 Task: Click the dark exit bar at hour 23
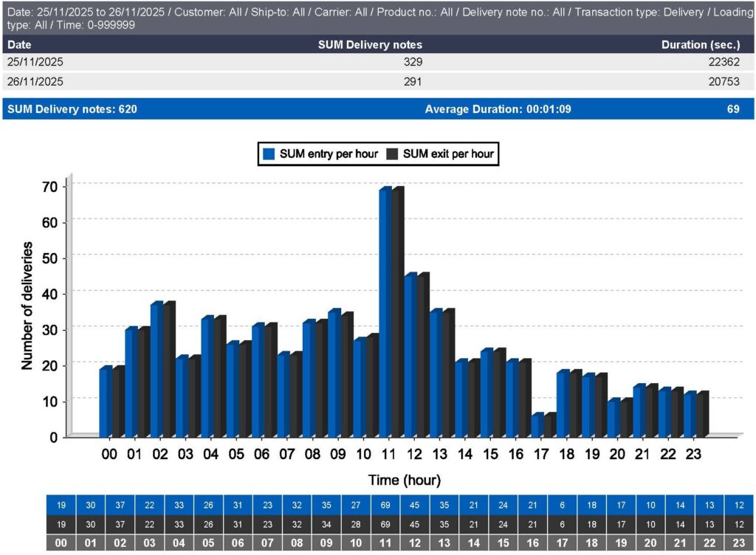pyautogui.click(x=703, y=414)
